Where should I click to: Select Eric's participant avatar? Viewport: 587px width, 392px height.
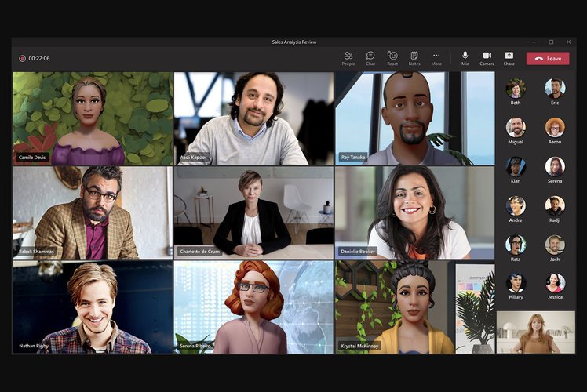pyautogui.click(x=555, y=89)
